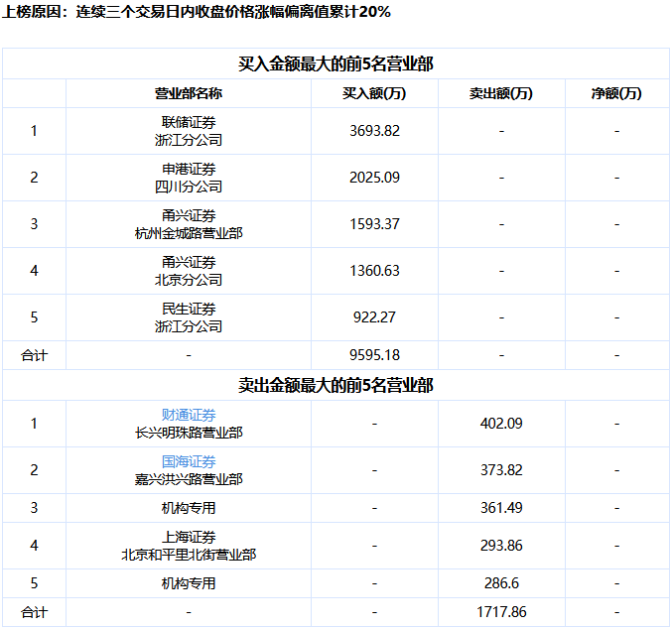Click the sell amount 373.82
The width and height of the screenshot is (672, 629).
point(501,470)
